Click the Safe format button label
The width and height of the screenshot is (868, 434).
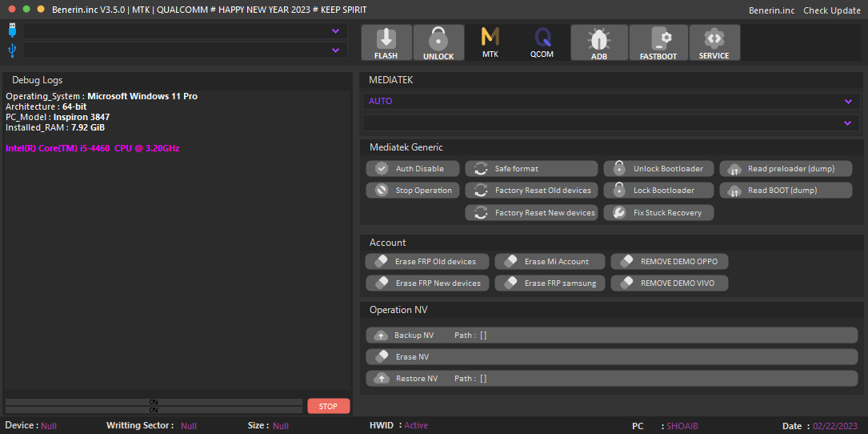(x=517, y=168)
